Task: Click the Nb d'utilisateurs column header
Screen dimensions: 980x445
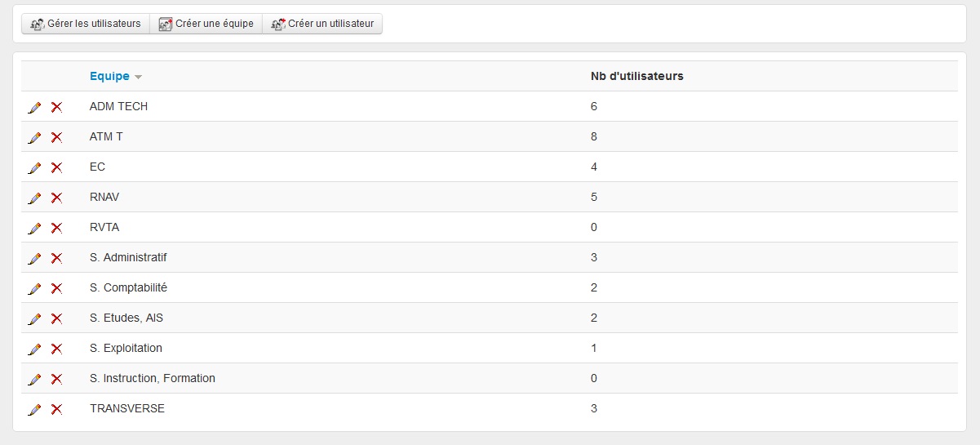Action: coord(636,76)
